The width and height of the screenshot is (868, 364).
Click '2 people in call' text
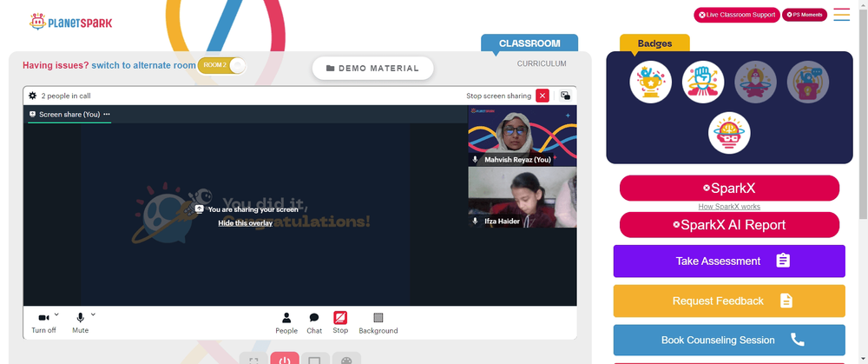(66, 96)
